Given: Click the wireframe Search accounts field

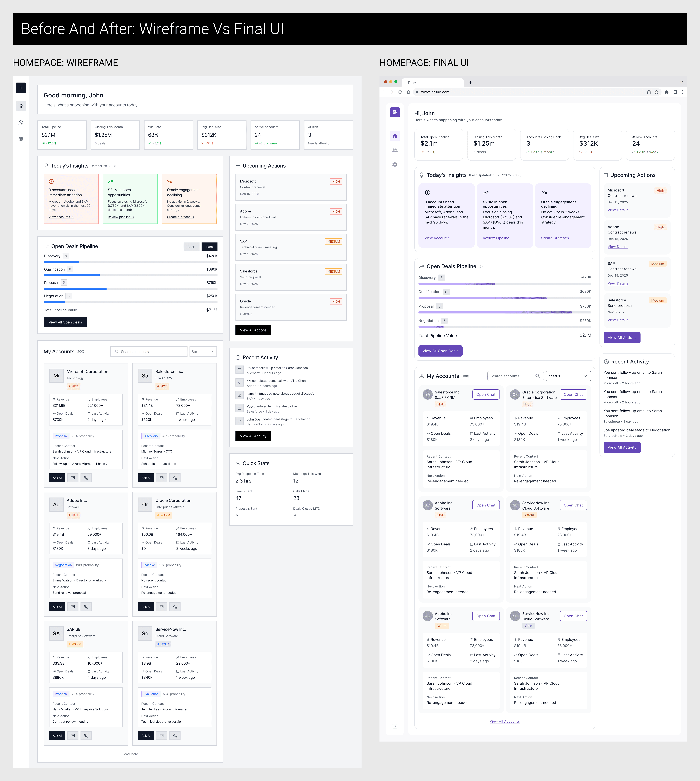Looking at the screenshot, I should (149, 351).
